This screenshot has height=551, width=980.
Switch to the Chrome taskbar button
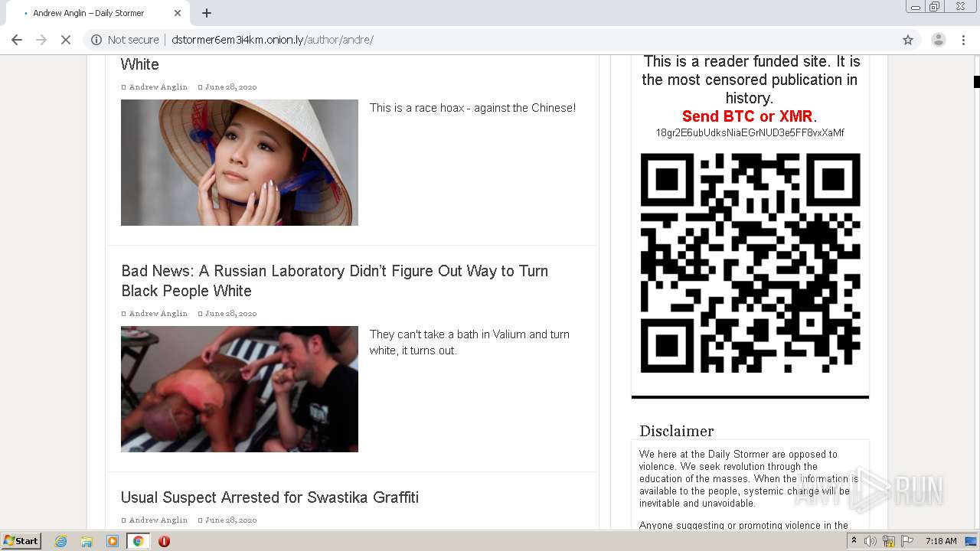(x=139, y=541)
